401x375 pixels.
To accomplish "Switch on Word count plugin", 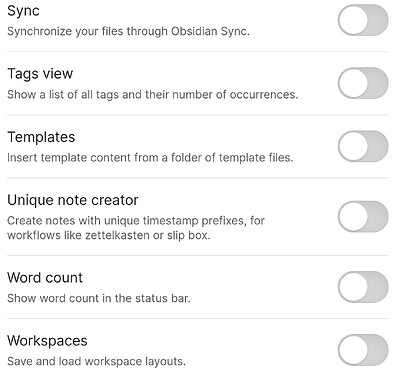I will [363, 287].
